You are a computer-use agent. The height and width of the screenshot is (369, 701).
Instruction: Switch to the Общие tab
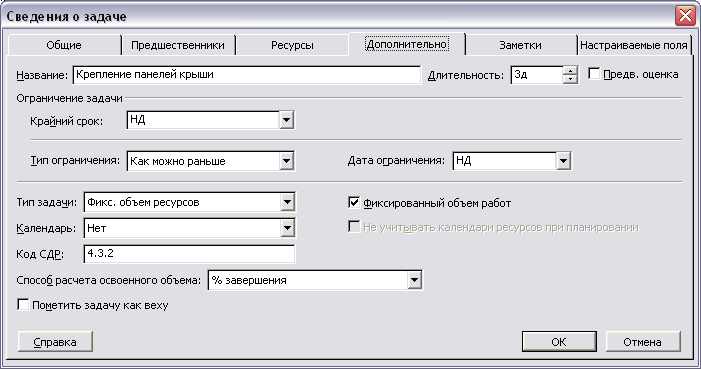coord(64,45)
